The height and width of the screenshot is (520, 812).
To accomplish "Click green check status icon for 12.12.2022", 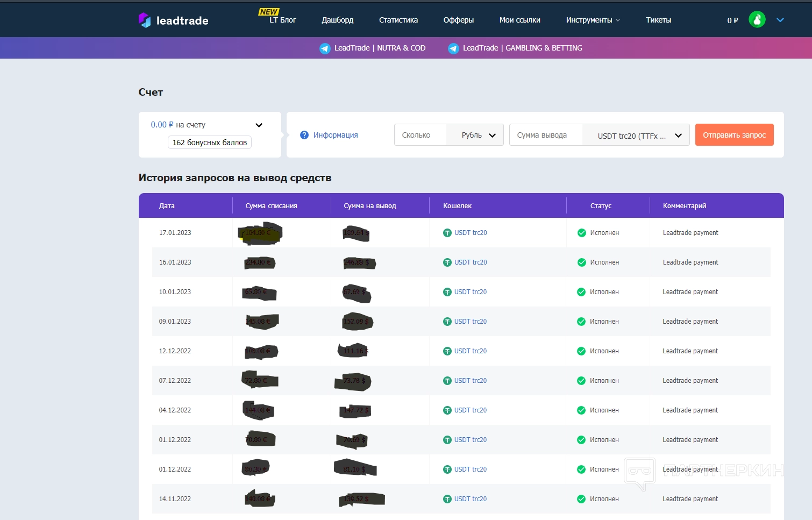I will (x=581, y=351).
